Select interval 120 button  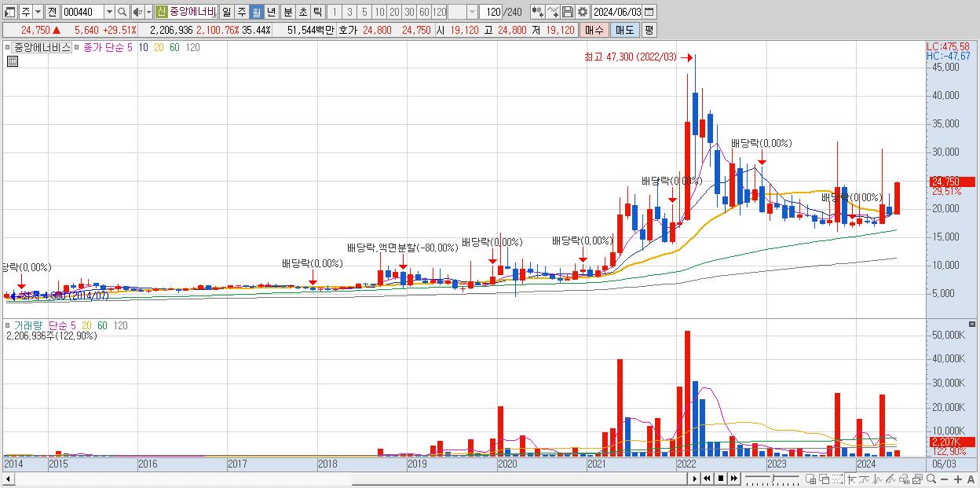[439, 12]
